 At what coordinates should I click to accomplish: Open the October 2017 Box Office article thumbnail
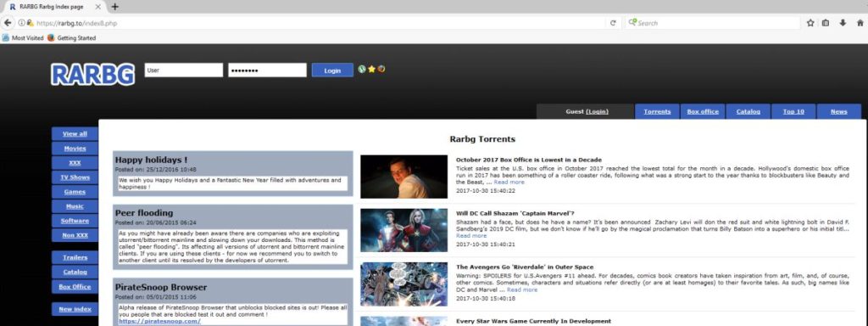[403, 177]
